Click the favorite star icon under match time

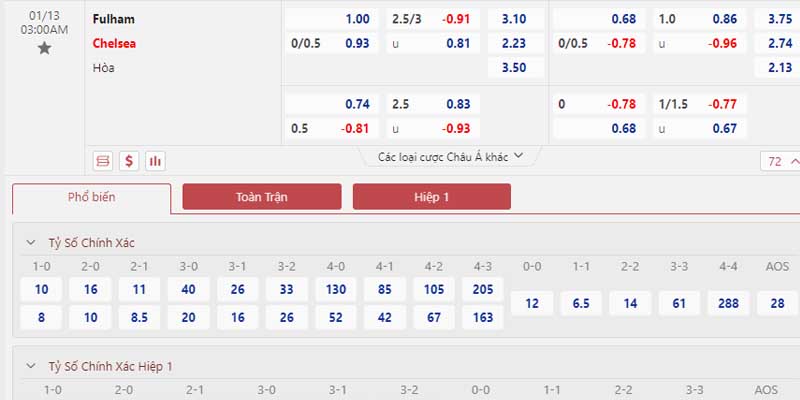[44, 48]
